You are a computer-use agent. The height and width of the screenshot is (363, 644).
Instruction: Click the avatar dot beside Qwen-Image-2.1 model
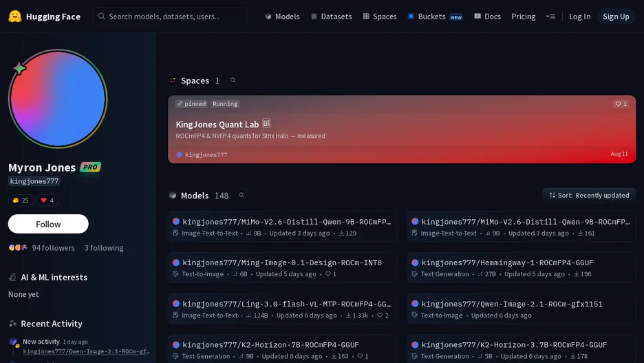click(x=415, y=303)
